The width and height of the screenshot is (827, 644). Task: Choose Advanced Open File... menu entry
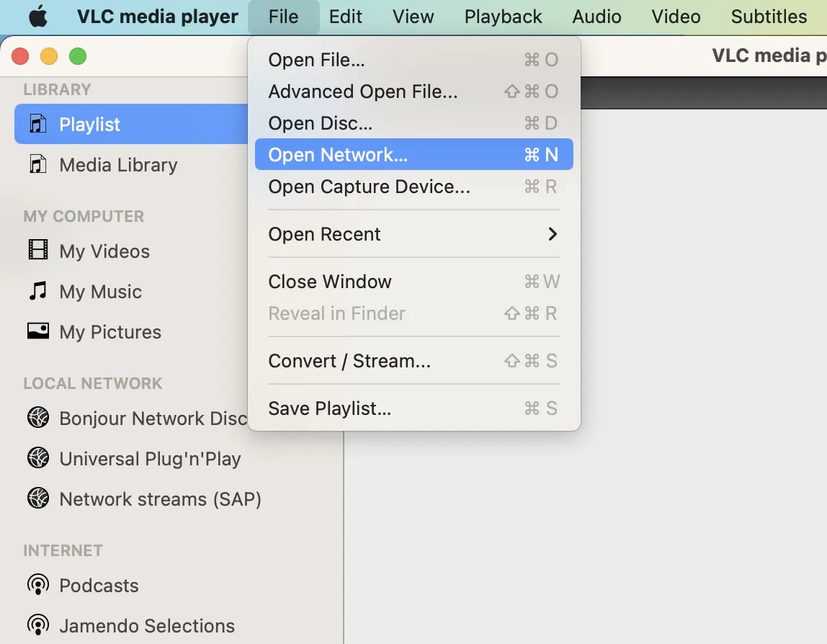coord(414,91)
